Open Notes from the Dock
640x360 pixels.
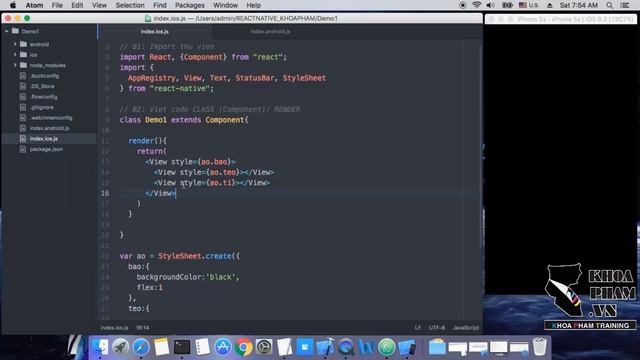(161, 347)
